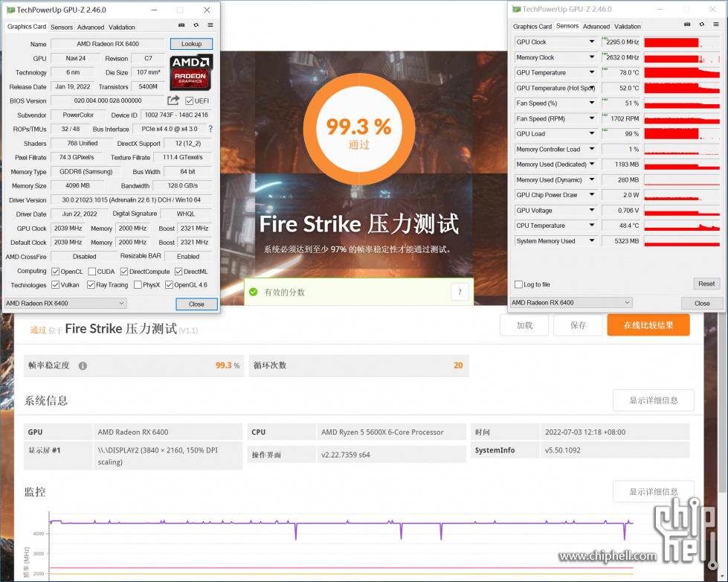This screenshot has width=728, height=582.
Task: Click the info icon next to 帧率稳定度
Action: tap(83, 366)
